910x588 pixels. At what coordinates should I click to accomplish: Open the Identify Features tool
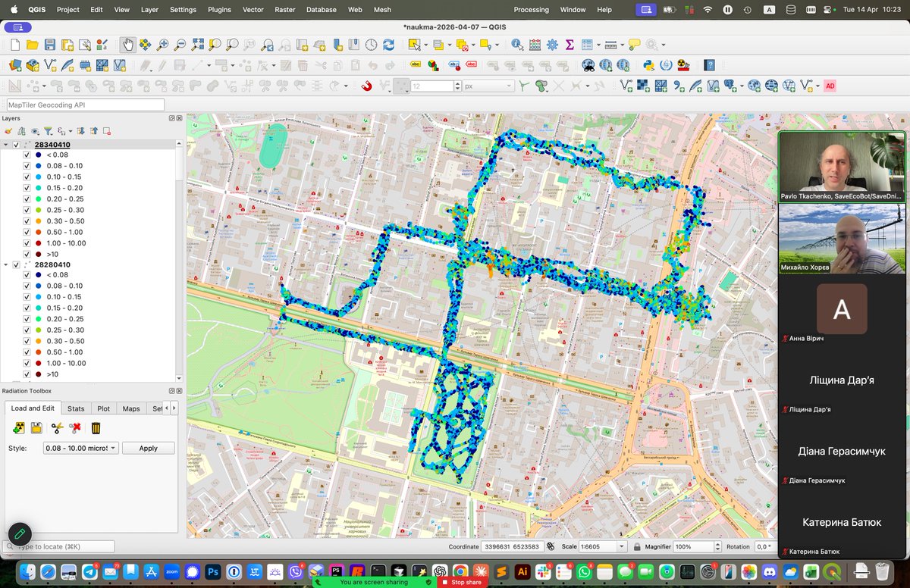517,45
